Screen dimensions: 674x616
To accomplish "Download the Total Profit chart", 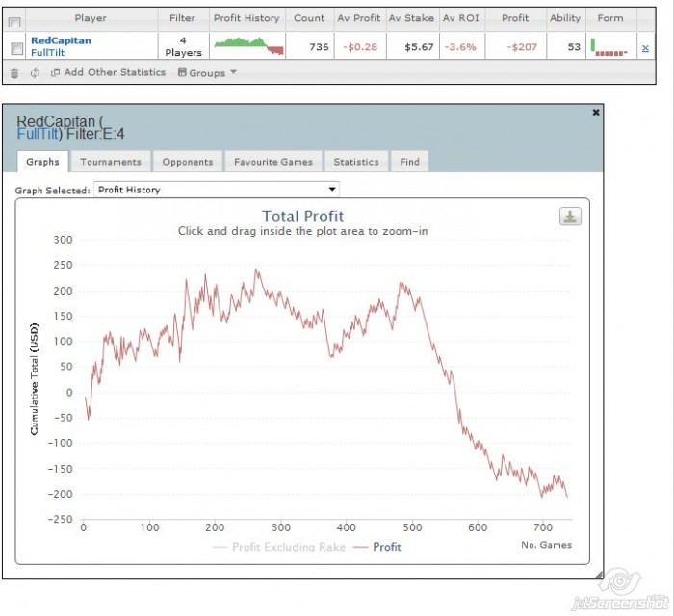I will pos(570,216).
